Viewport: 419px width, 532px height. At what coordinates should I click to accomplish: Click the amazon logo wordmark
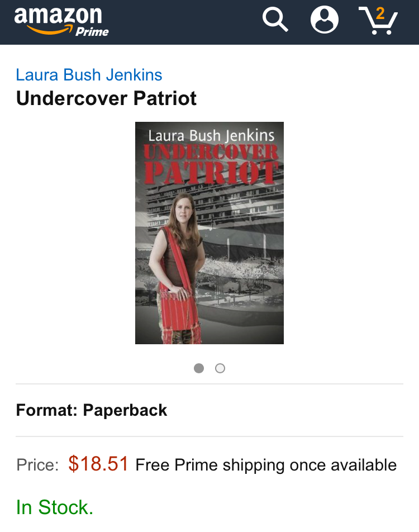[x=58, y=16]
